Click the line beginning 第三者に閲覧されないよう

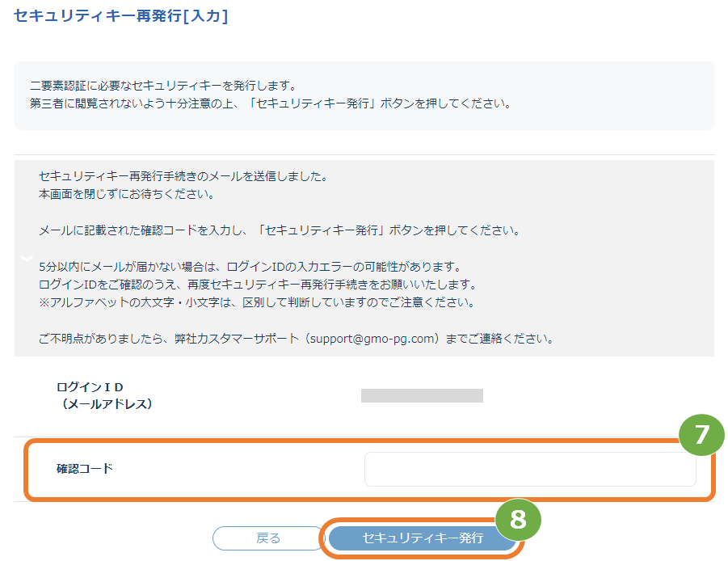271,103
